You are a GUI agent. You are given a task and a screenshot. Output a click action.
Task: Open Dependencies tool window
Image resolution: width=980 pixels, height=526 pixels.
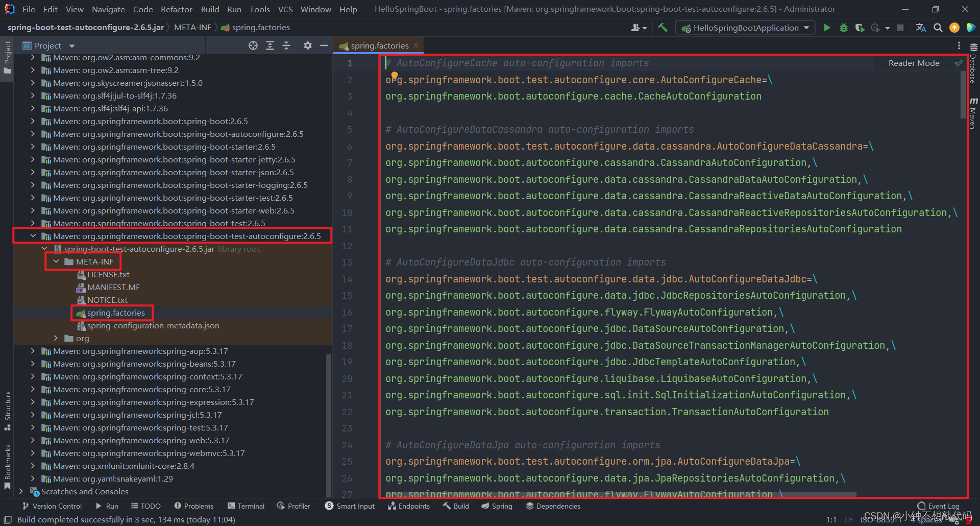coord(553,506)
